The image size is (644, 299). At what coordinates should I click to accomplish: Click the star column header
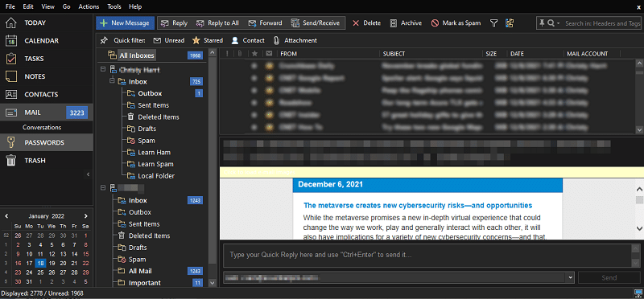coord(254,54)
